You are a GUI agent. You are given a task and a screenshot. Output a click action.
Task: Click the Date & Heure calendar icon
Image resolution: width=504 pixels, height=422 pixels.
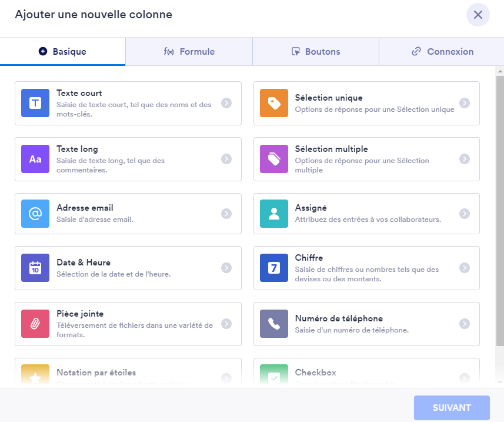(x=35, y=268)
